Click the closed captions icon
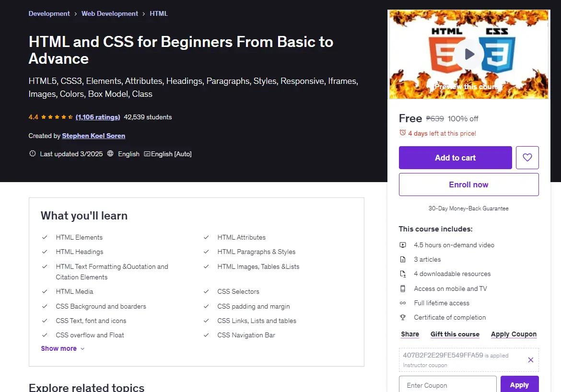 point(147,154)
